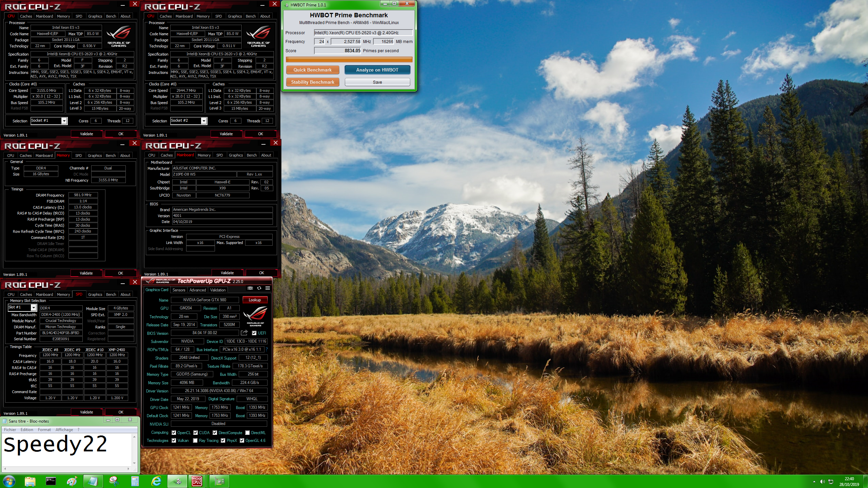868x488 pixels.
Task: Click the Lookup button in GPU-Z
Action: pyautogui.click(x=255, y=300)
